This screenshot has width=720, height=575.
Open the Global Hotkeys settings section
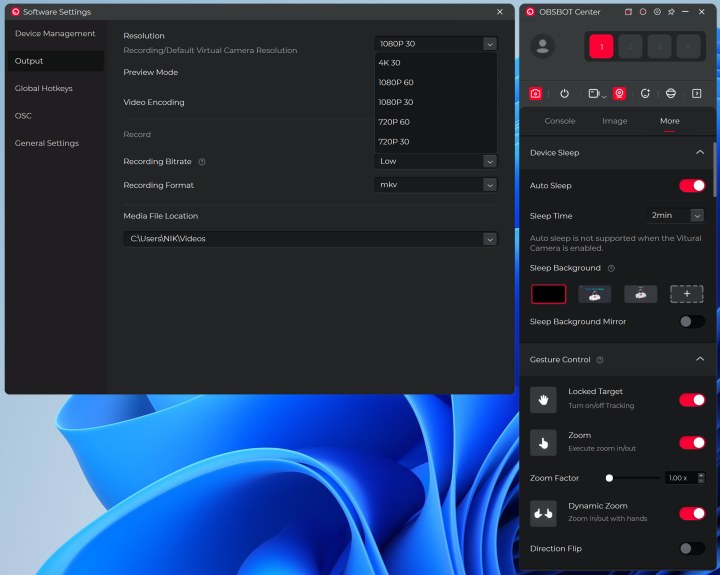pyautogui.click(x=43, y=88)
